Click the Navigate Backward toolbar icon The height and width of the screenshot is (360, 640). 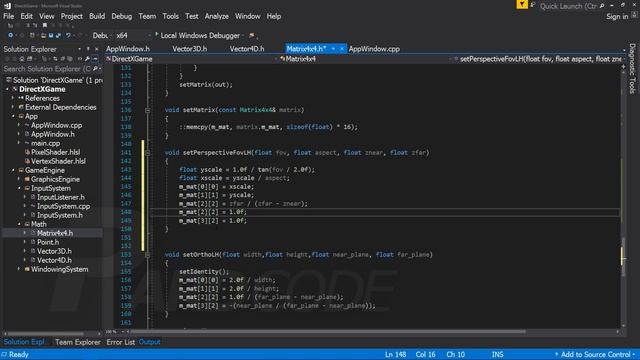(11, 36)
